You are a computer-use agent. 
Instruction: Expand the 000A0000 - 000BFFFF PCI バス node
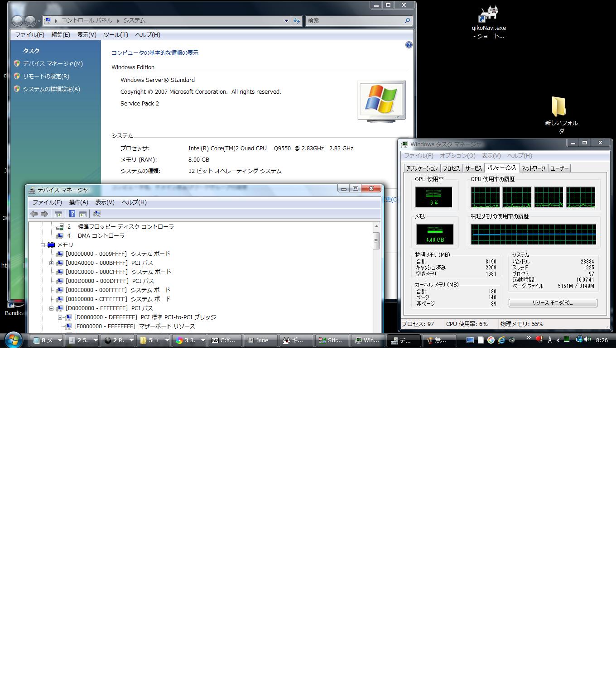click(51, 263)
